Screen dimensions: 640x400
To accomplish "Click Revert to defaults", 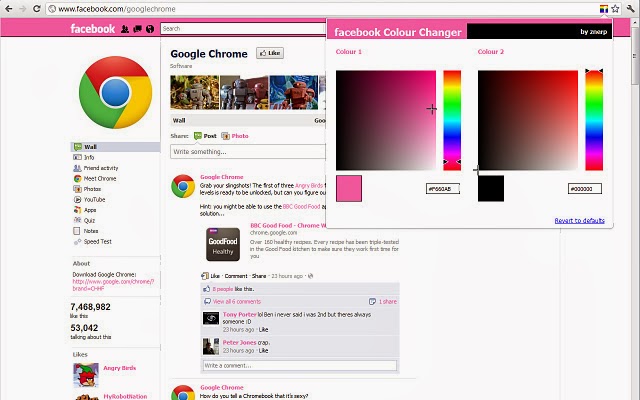I will click(x=580, y=220).
